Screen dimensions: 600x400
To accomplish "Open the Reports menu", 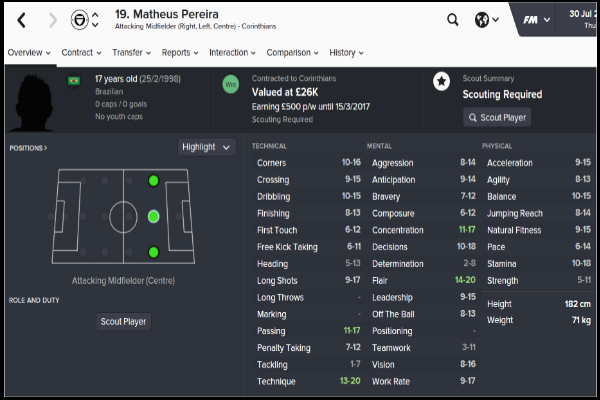I will tap(179, 52).
